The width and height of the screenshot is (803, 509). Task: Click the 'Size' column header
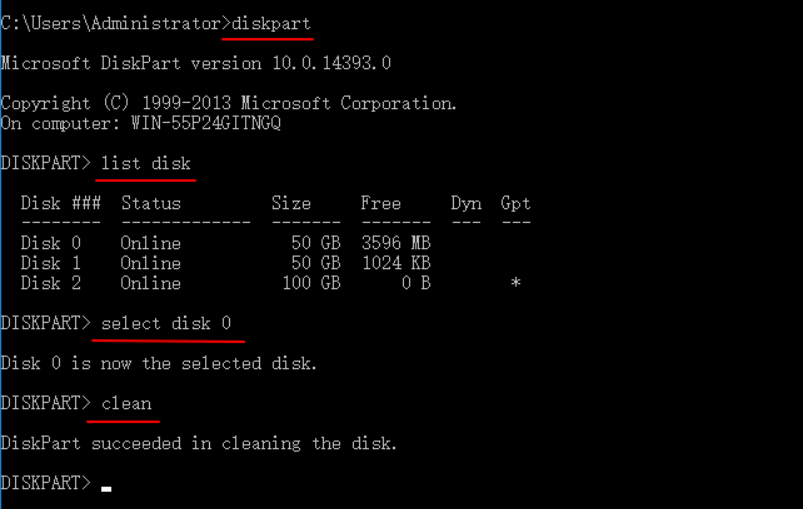pyautogui.click(x=291, y=203)
